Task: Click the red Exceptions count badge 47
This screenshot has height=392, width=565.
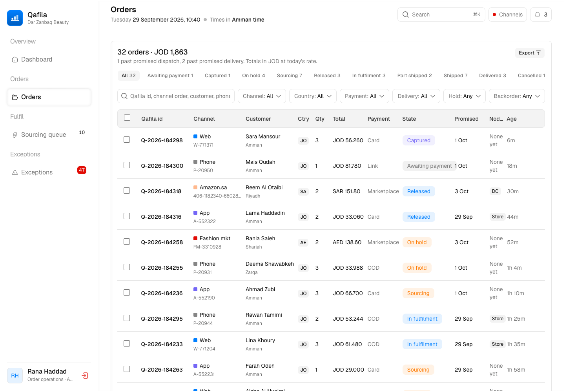Action: [82, 170]
